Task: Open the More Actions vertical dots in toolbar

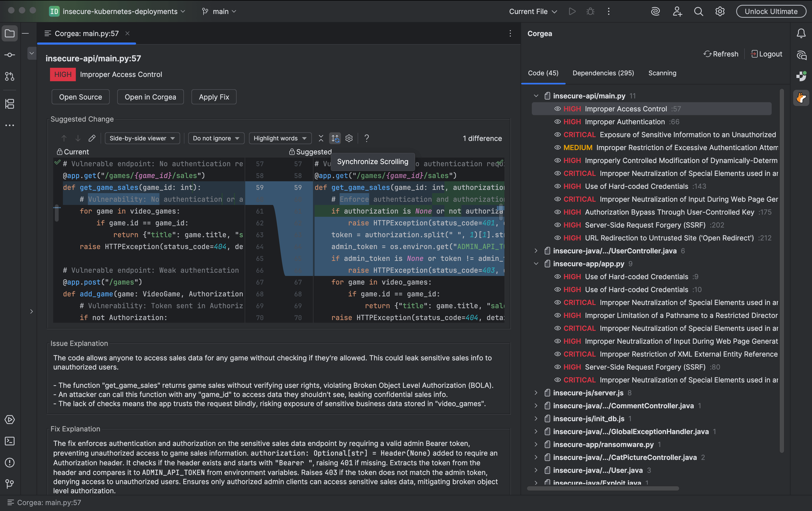Action: tap(609, 12)
